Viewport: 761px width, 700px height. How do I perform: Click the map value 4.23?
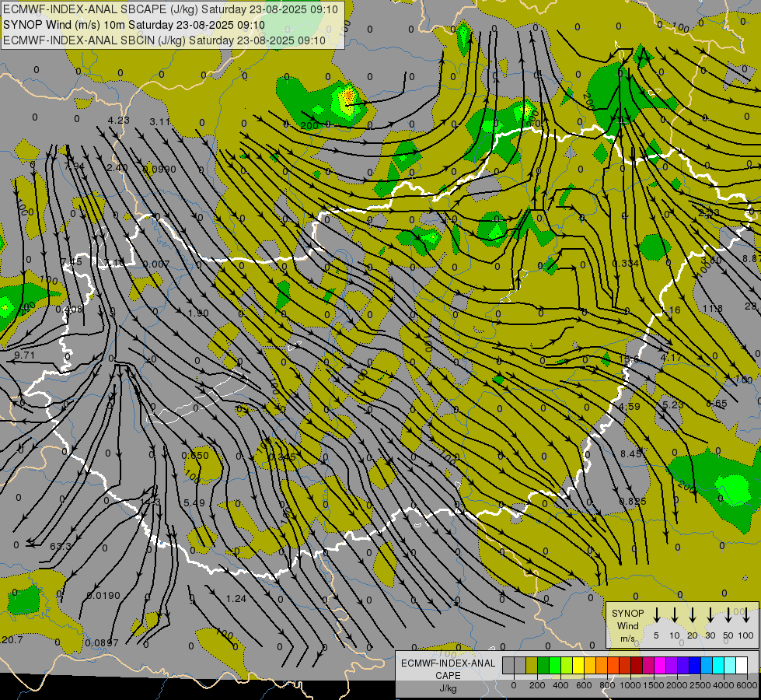[118, 121]
